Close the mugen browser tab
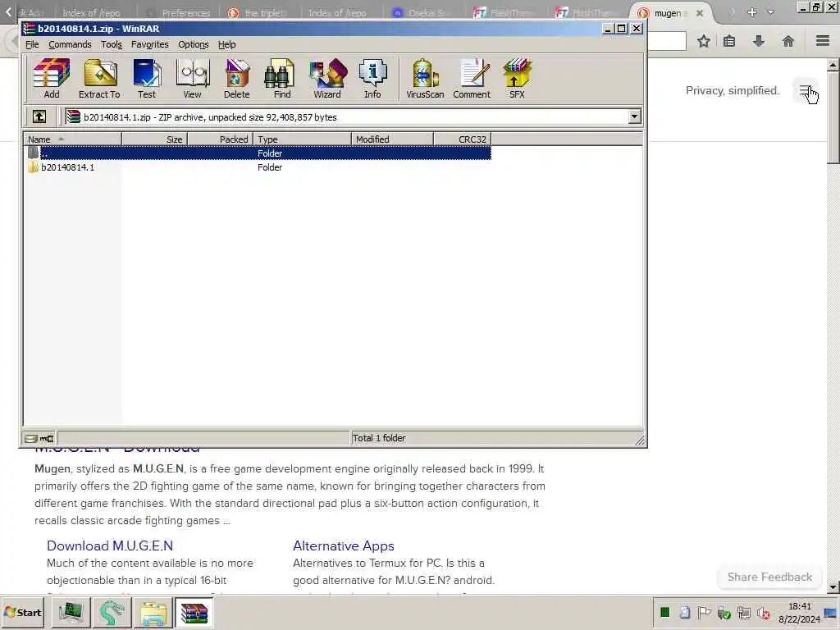840x630 pixels. [700, 13]
